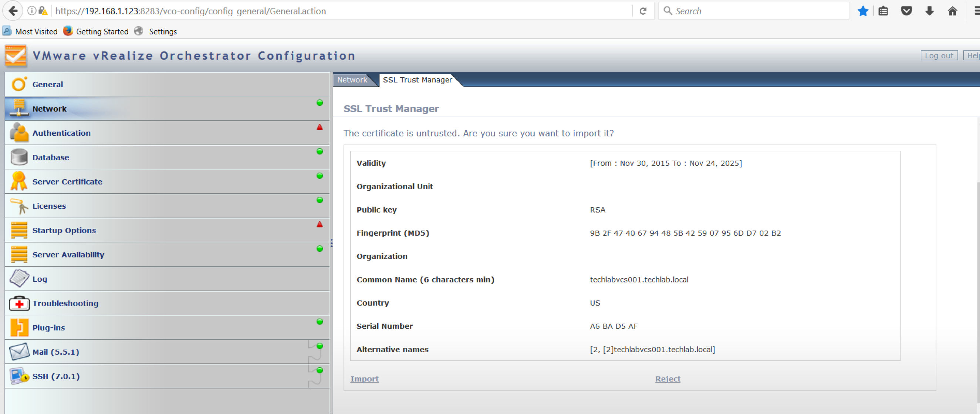Click the Log out button

click(939, 55)
